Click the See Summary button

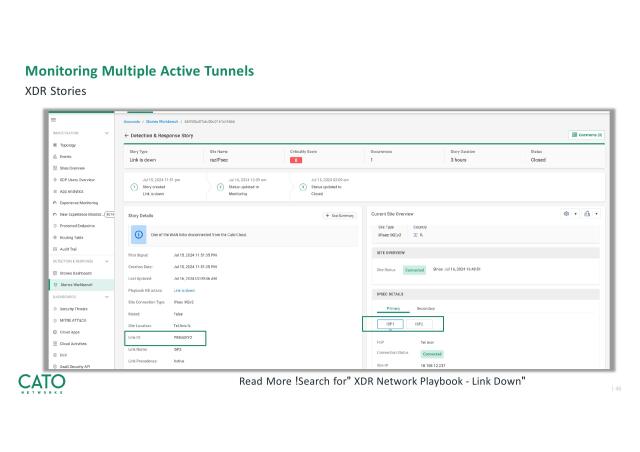pos(340,215)
